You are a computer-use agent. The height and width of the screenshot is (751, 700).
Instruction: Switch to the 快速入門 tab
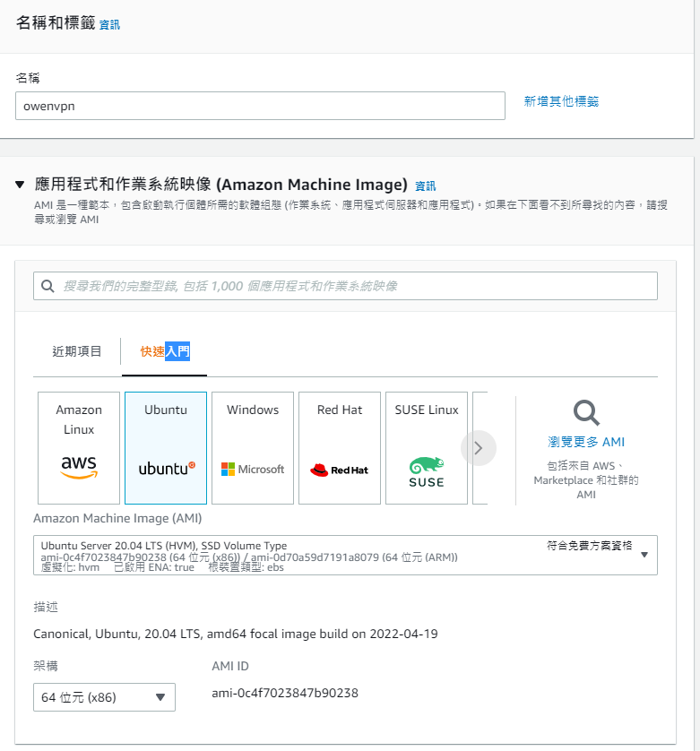165,351
